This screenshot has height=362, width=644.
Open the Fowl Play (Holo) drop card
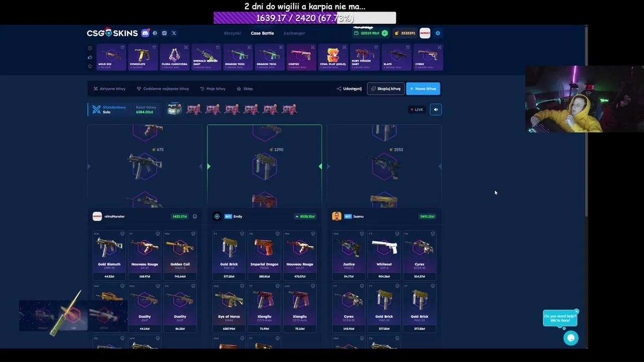[x=333, y=57]
